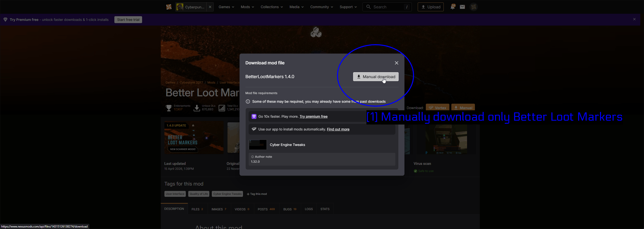
Task: Expand the Mods dropdown menu
Action: (247, 7)
